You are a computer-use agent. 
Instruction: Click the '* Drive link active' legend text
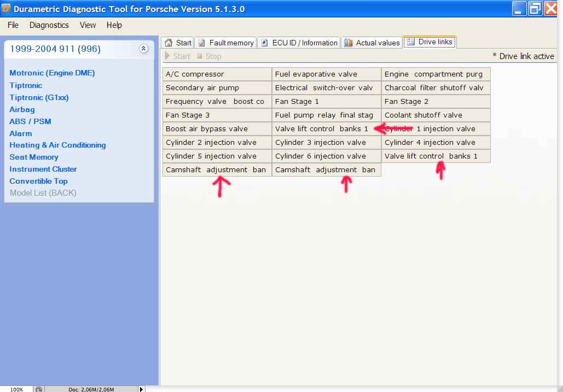(523, 56)
